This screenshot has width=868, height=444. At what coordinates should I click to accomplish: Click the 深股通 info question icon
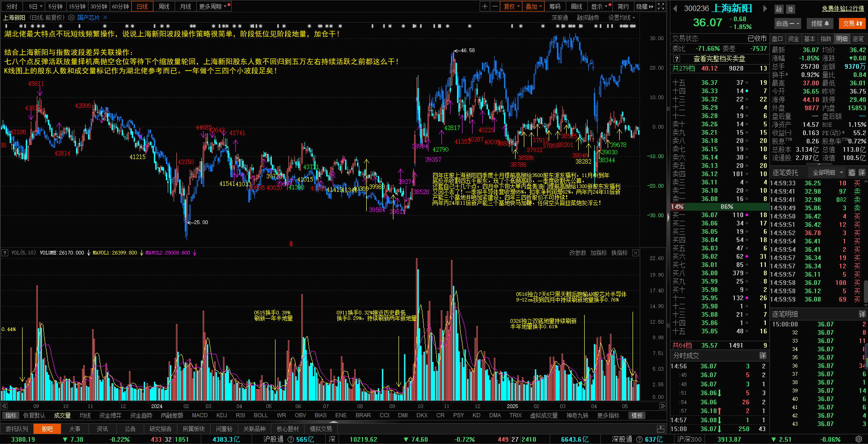tap(639, 439)
